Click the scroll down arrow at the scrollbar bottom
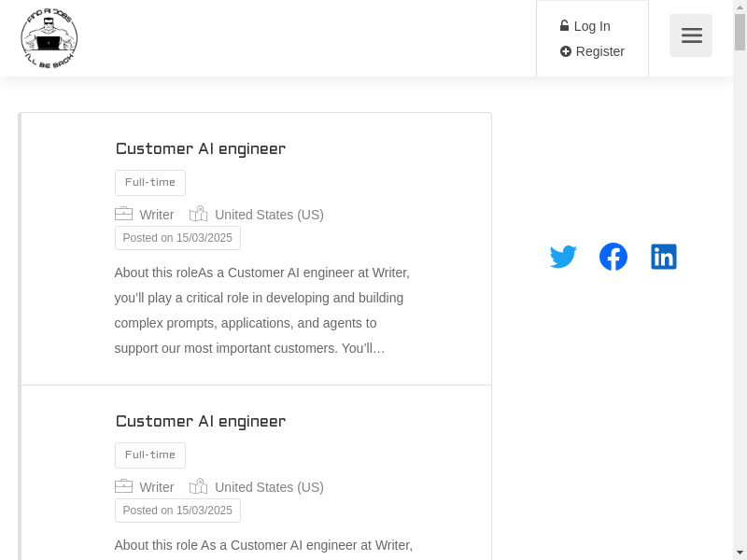The height and width of the screenshot is (560, 747). click(x=740, y=552)
